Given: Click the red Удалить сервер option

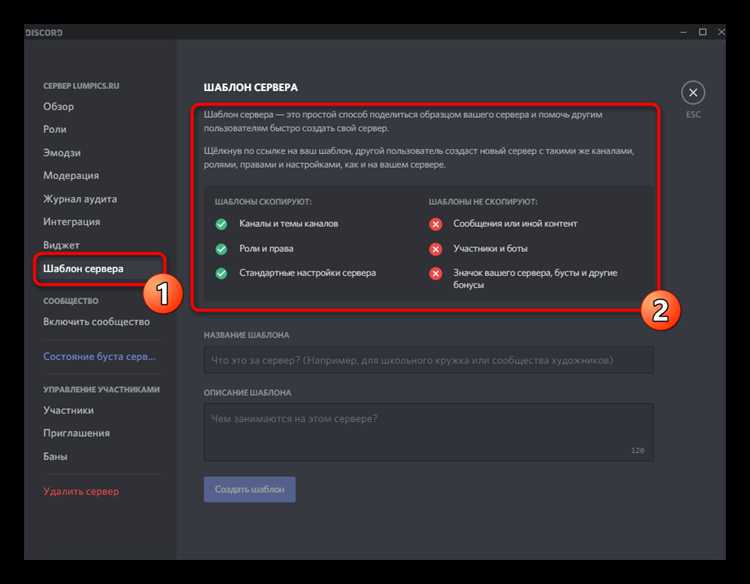Looking at the screenshot, I should pos(81,491).
